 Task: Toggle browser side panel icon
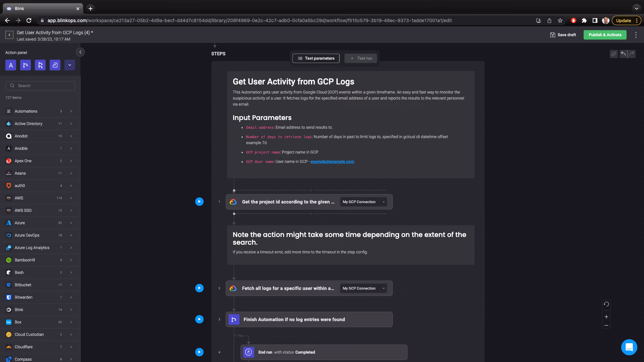pyautogui.click(x=595, y=20)
